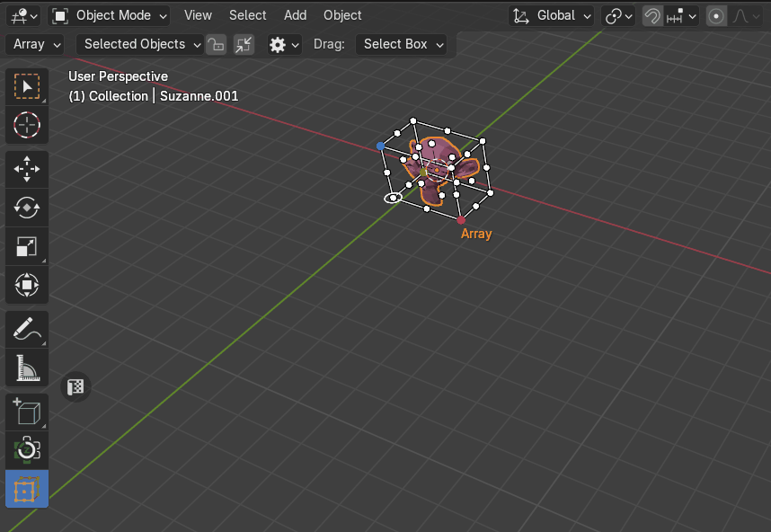Image resolution: width=771 pixels, height=532 pixels.
Task: Click the ringed handle at cage's lower-left corner
Action: coord(393,198)
